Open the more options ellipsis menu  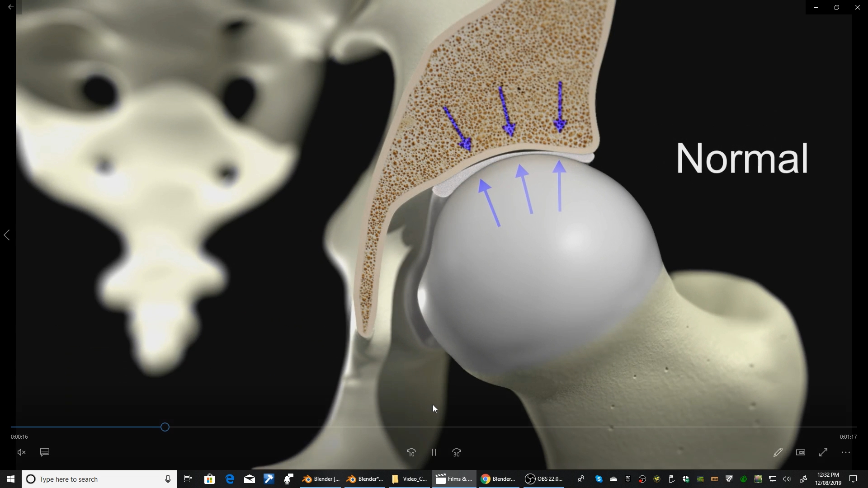[846, 452]
